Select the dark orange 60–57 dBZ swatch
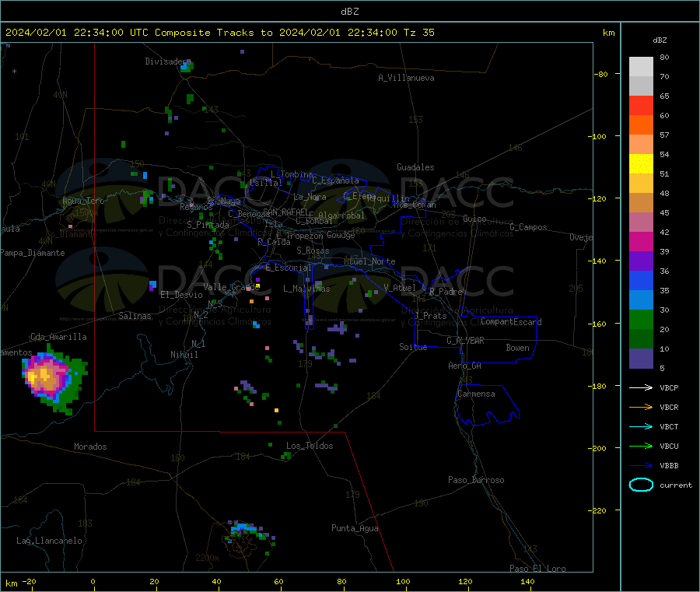Screen dimensions: 700x592 [x=641, y=125]
